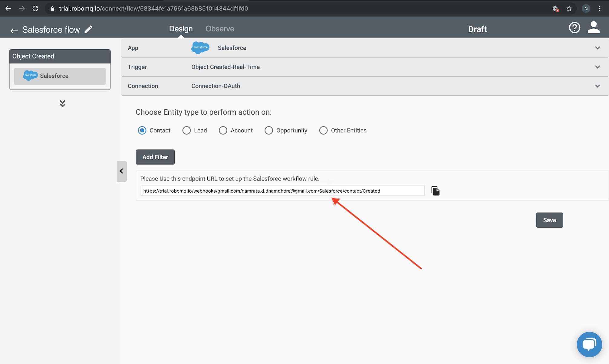Go back using browser back arrow
Screen dimensions: 609x364
(x=8, y=8)
